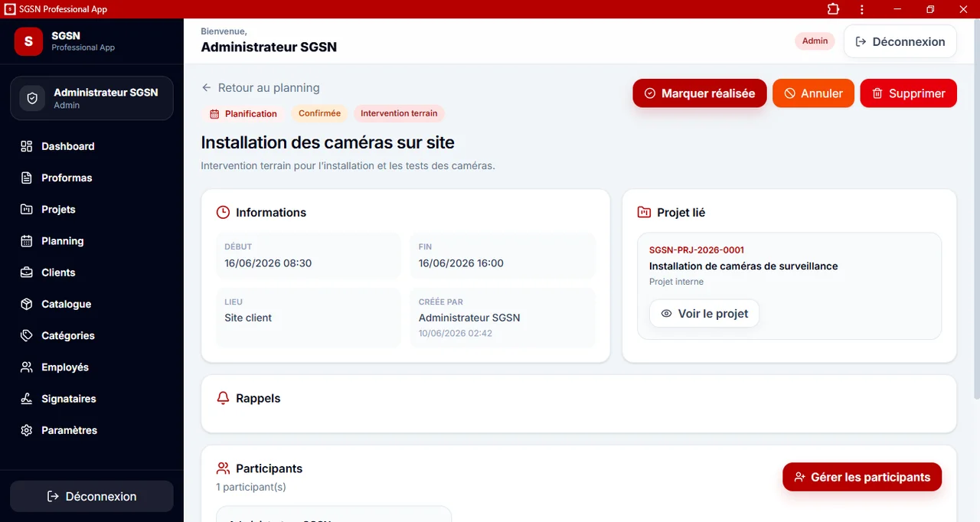
Task: Click the Déconnexion button in the header
Action: pyautogui.click(x=900, y=41)
